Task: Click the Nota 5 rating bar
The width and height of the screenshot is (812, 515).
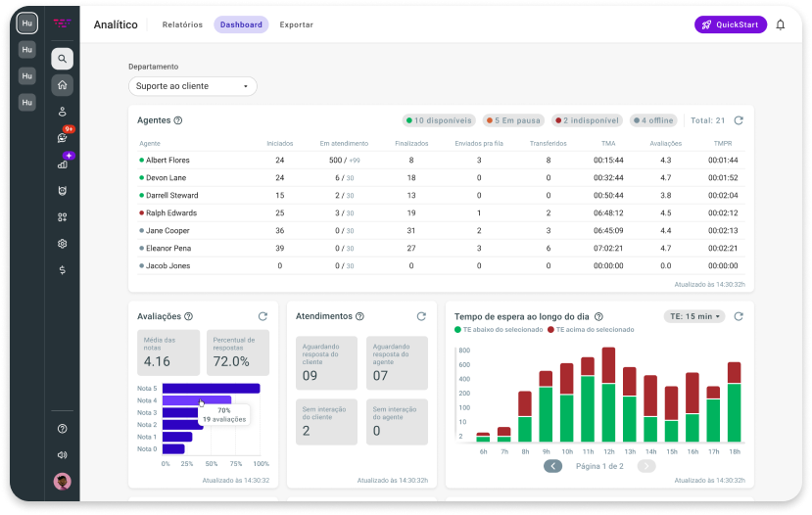Action: pyautogui.click(x=211, y=388)
